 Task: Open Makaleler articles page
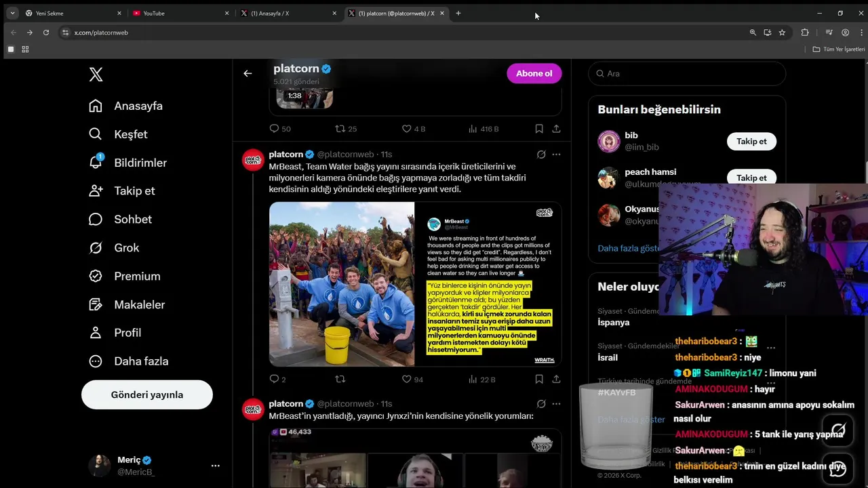tap(127, 304)
